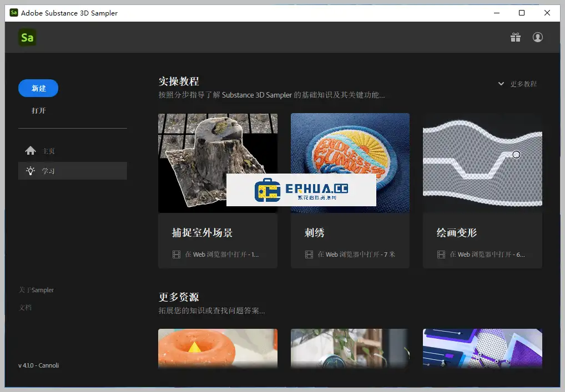Screen dimensions: 565x392
Task: Click film icon under 绘画变形 card
Action: [x=441, y=254]
